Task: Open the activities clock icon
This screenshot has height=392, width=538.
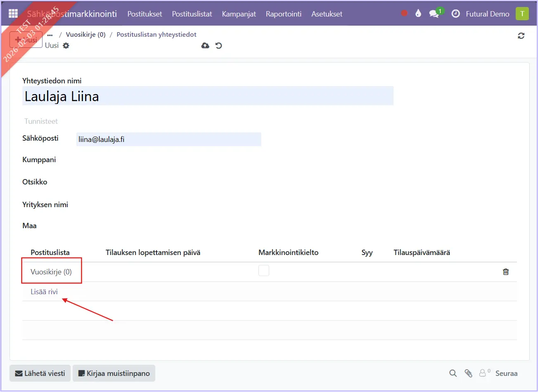Action: click(455, 14)
